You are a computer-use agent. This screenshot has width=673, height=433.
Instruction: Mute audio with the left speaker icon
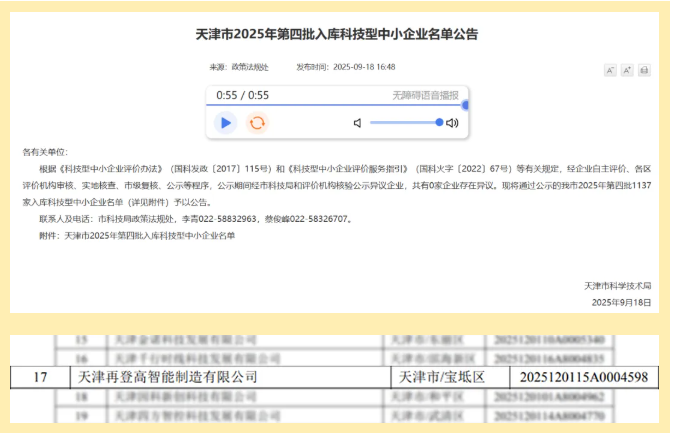pos(357,123)
